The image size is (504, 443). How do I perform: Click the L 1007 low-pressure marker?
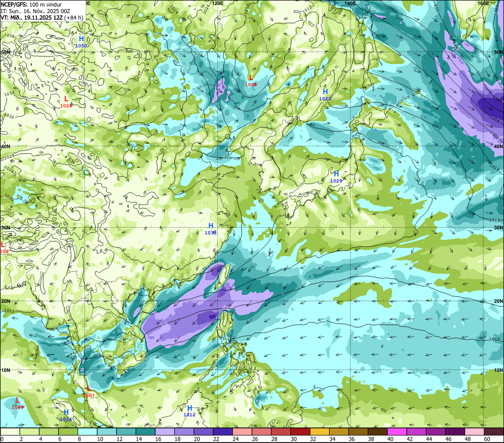tap(89, 392)
